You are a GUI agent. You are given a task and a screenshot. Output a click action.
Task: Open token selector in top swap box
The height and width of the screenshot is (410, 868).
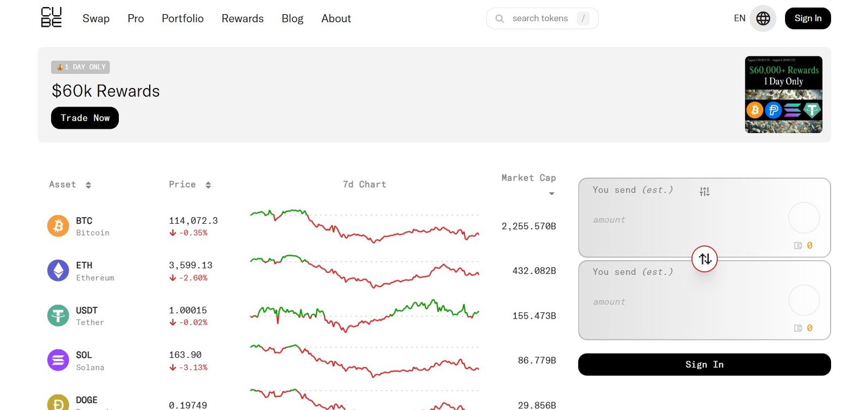803,218
